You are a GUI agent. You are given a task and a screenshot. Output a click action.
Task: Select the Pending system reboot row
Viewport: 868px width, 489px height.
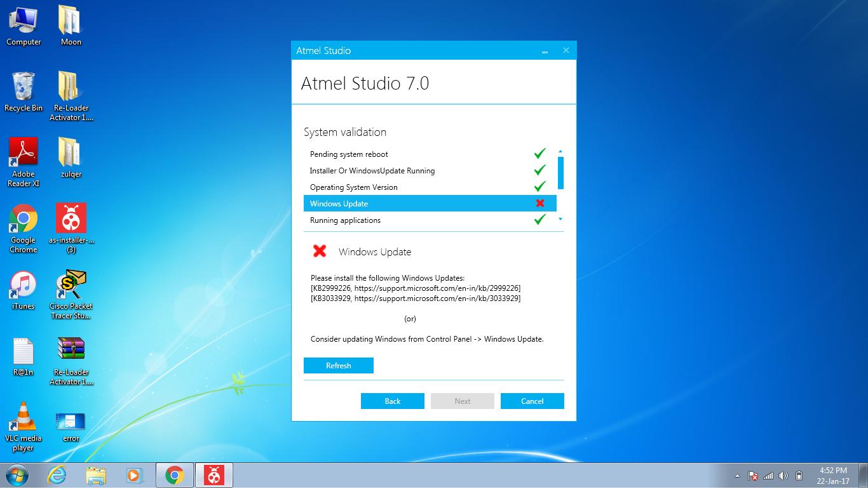coord(430,154)
